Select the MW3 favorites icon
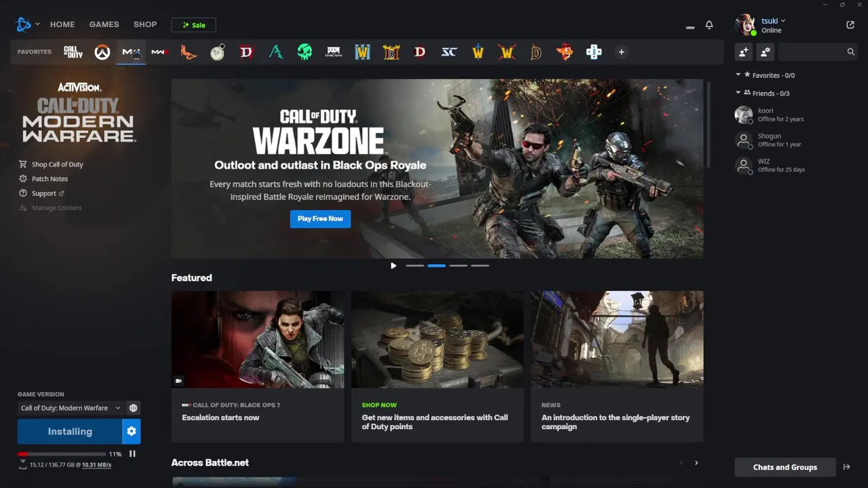Image resolution: width=868 pixels, height=488 pixels. click(x=160, y=52)
